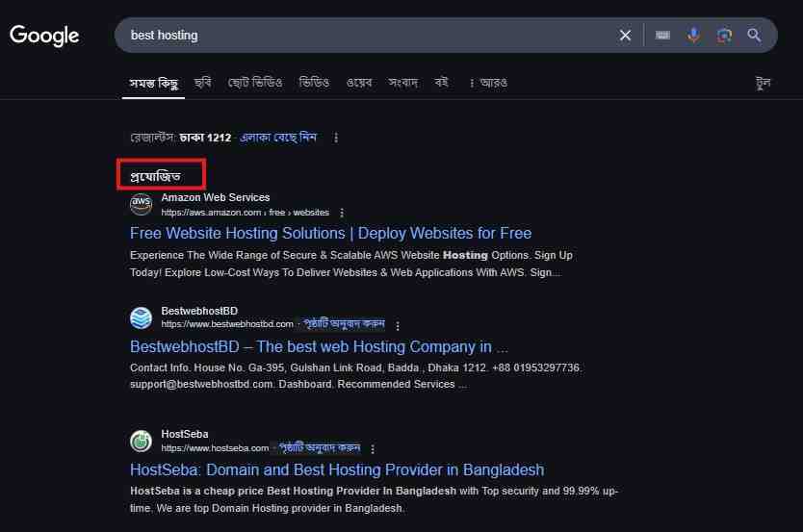Click the magnifying glass search button
803x532 pixels.
tap(755, 36)
